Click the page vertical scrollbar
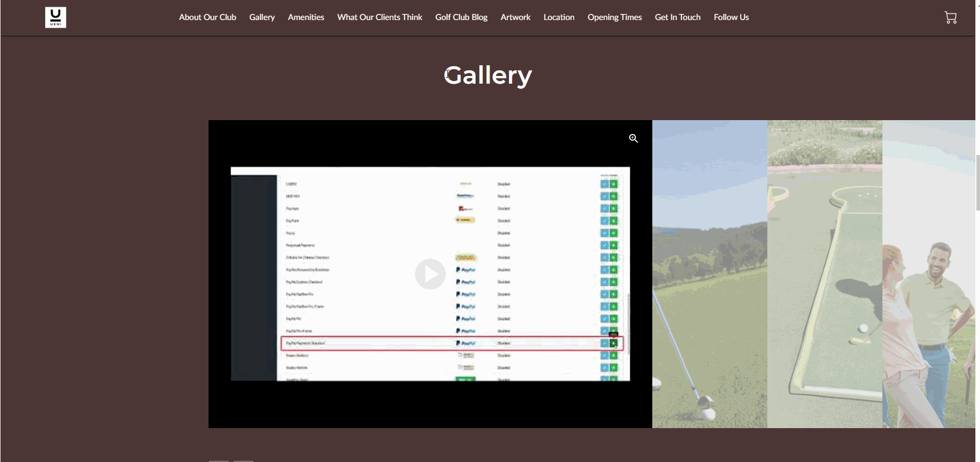The height and width of the screenshot is (462, 980). pyautogui.click(x=977, y=182)
